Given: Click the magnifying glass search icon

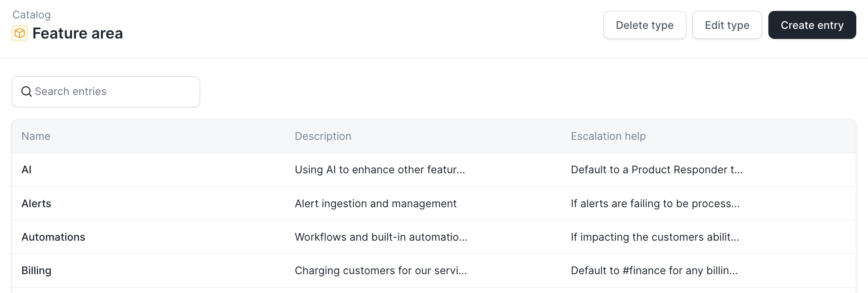Looking at the screenshot, I should 26,91.
